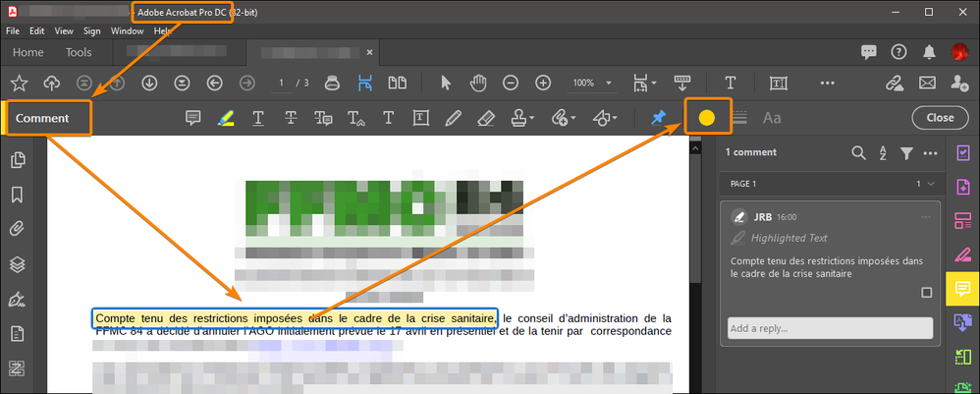Open the line thickness options
980x394 pixels.
click(739, 118)
